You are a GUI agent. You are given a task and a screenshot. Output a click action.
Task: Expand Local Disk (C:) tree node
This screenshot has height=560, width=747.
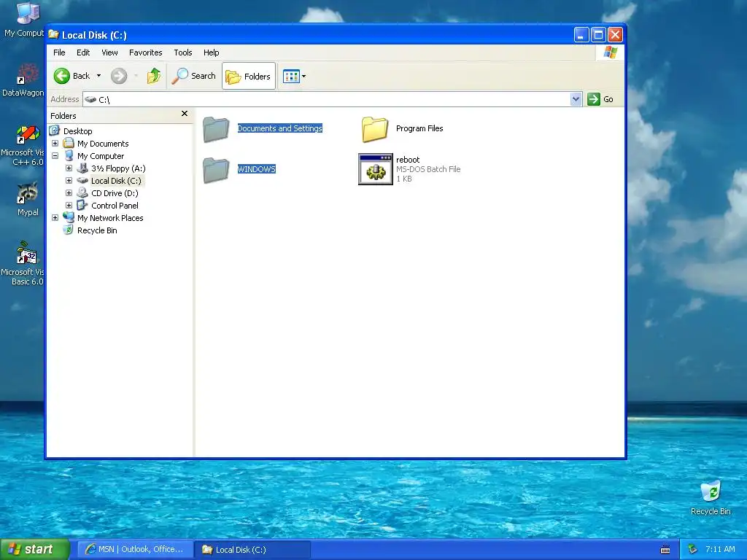69,181
